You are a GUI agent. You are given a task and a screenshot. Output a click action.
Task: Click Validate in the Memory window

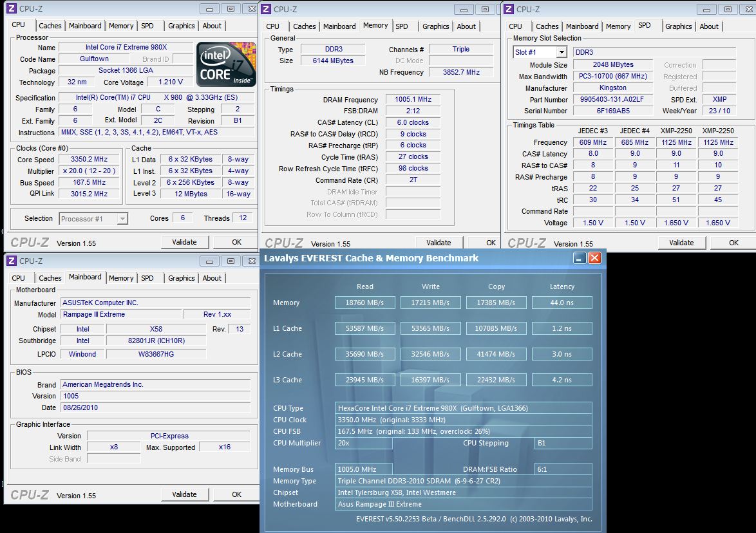click(439, 243)
